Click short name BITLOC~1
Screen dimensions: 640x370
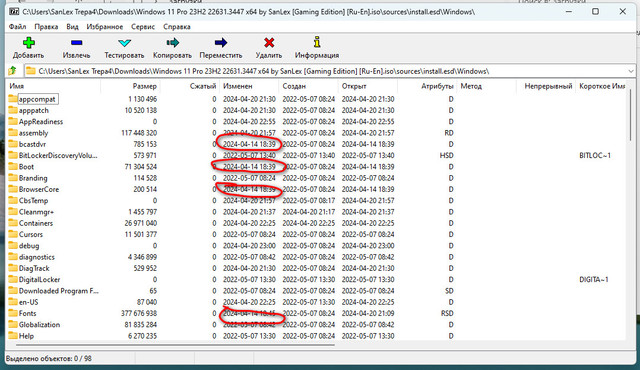[x=595, y=155]
